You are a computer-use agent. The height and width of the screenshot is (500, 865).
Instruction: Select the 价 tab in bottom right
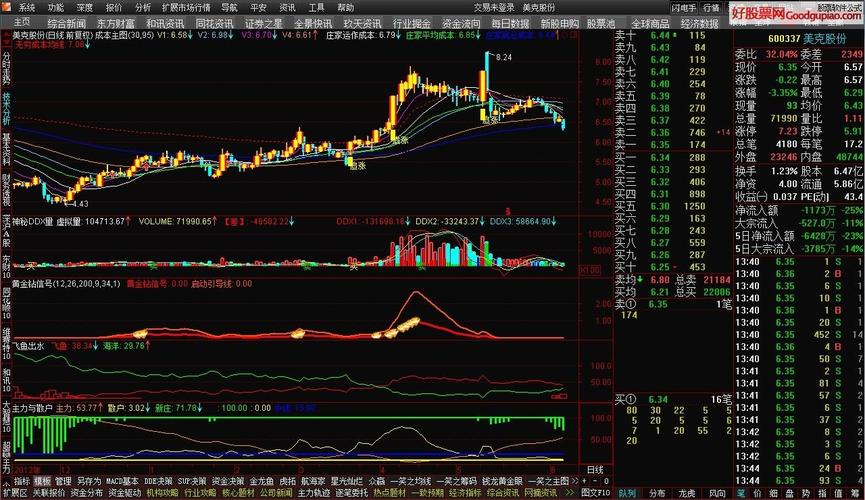pos(757,493)
